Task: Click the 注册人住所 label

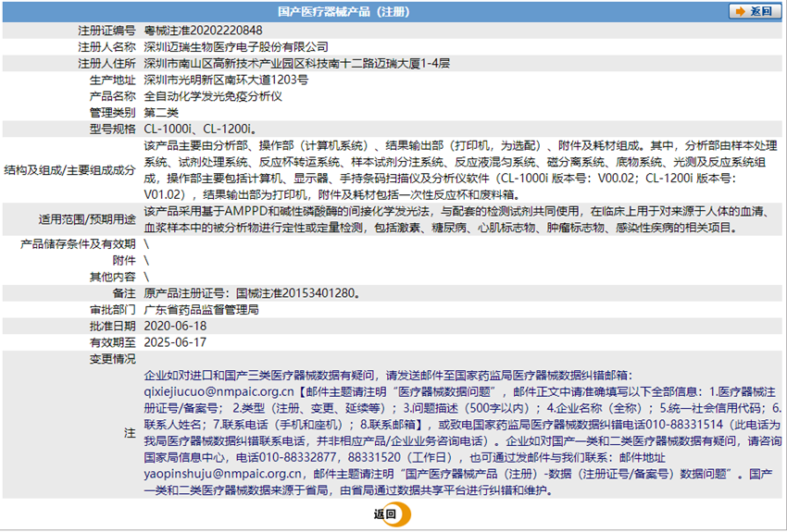Action: pyautogui.click(x=106, y=64)
